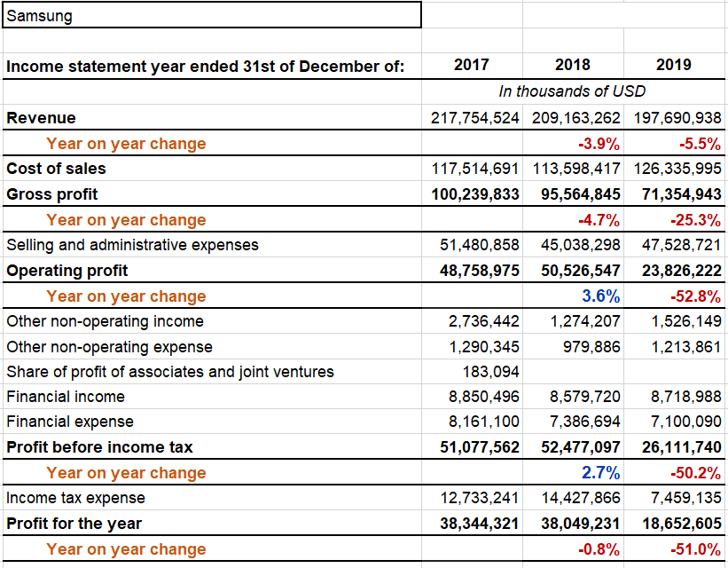The width and height of the screenshot is (728, 568).
Task: Click revenue value 209,163,262
Action: tap(575, 118)
